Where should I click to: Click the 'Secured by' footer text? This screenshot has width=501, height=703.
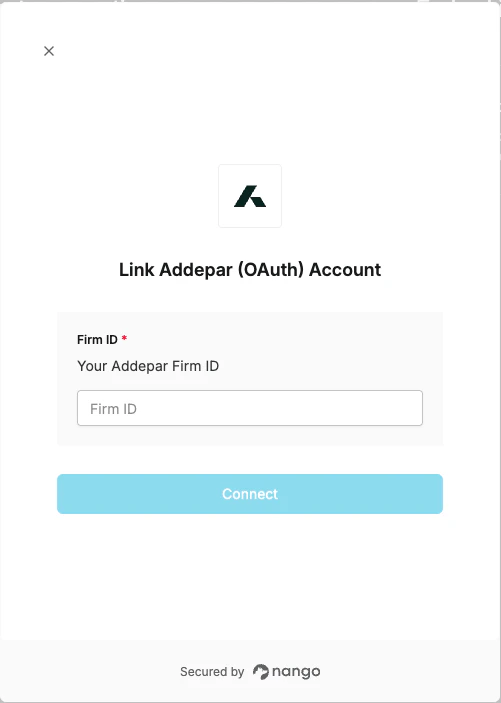[212, 672]
